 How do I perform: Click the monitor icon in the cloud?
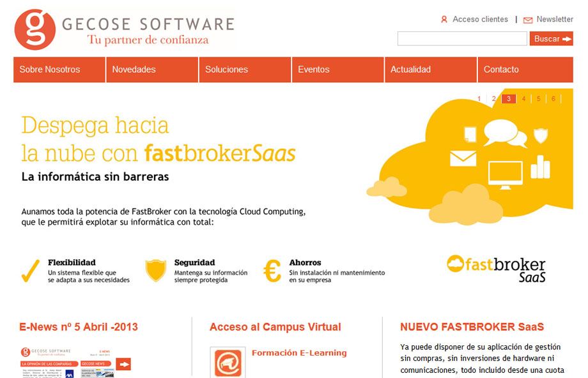[x=505, y=176]
